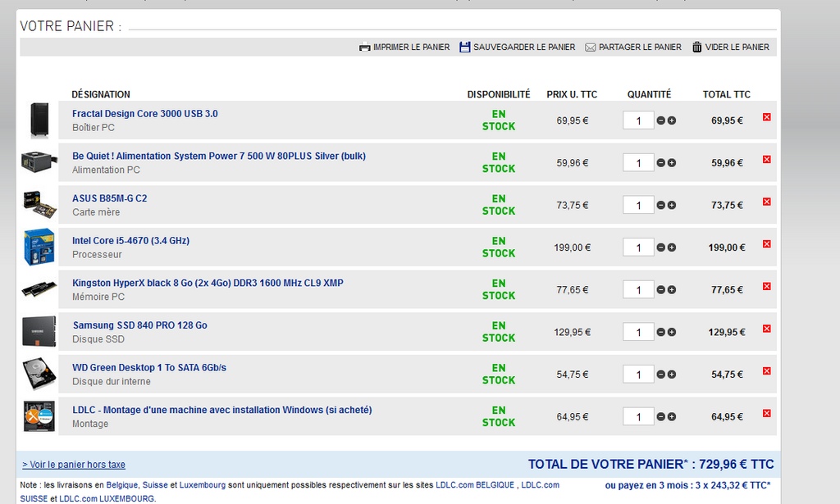Open Be Quiet System Power 7 product link
The image size is (840, 504).
pos(219,156)
